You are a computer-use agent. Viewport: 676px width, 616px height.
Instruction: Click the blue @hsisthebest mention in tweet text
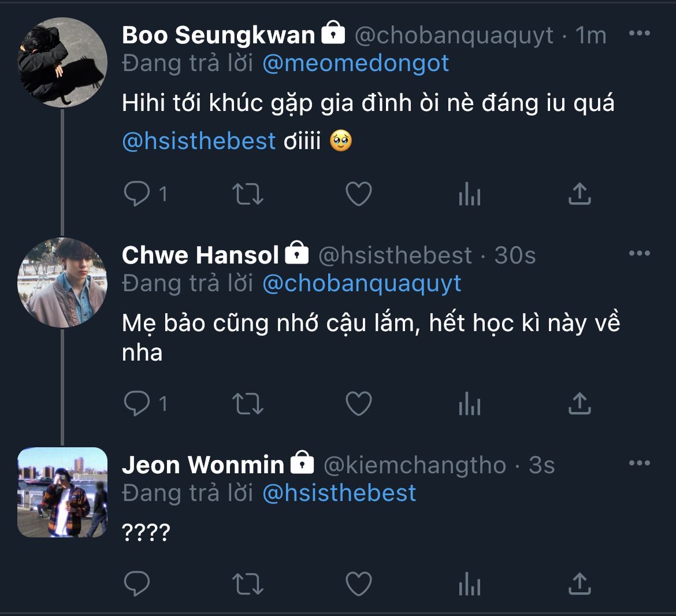(199, 141)
